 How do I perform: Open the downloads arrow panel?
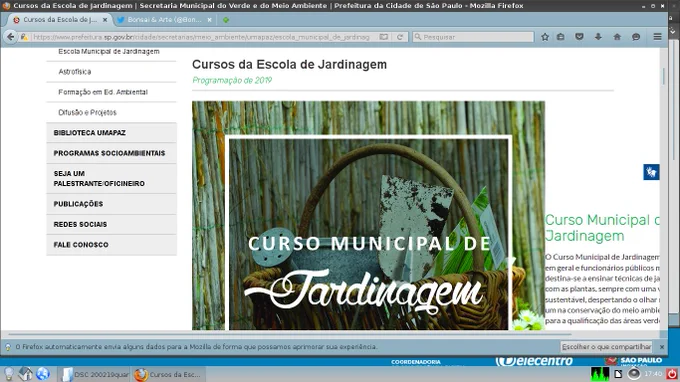598,37
